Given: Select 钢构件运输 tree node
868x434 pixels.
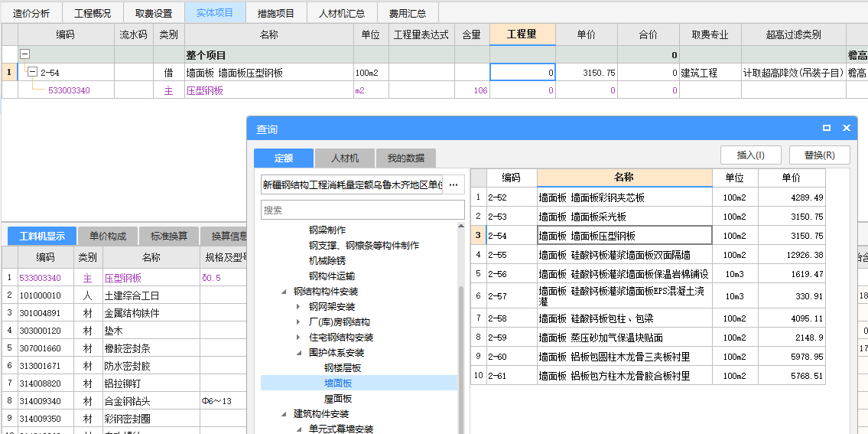Looking at the screenshot, I should coord(332,276).
